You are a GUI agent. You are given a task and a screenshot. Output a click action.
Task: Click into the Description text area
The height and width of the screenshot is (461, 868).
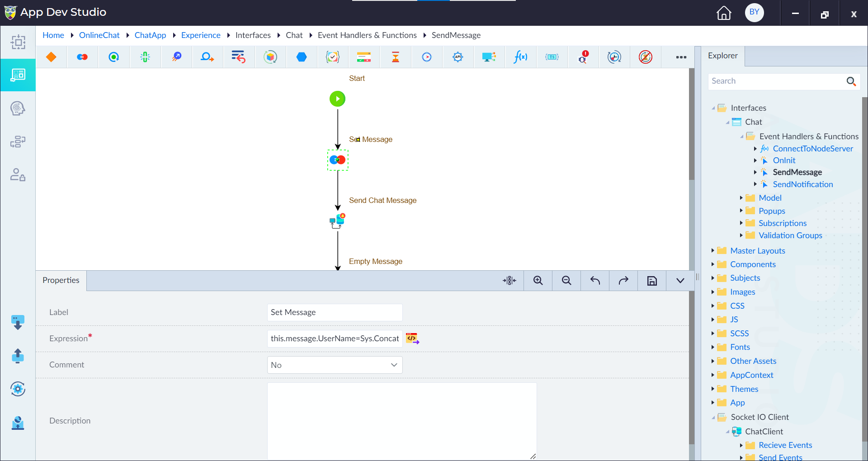(402, 421)
